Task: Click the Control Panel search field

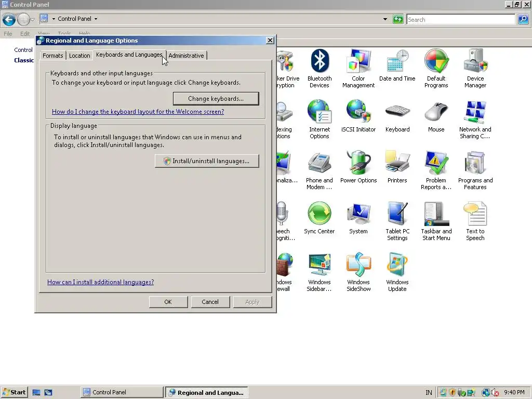Action: point(461,20)
